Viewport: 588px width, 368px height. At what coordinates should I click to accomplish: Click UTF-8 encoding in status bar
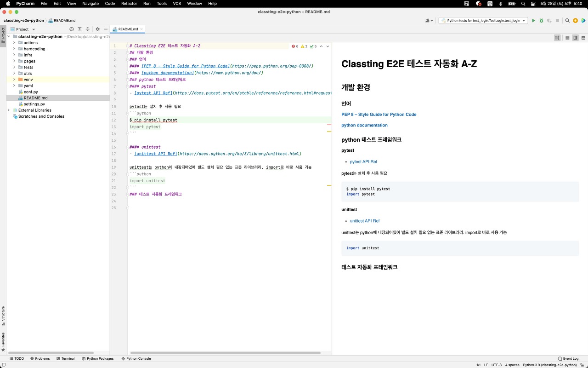pyautogui.click(x=496, y=365)
